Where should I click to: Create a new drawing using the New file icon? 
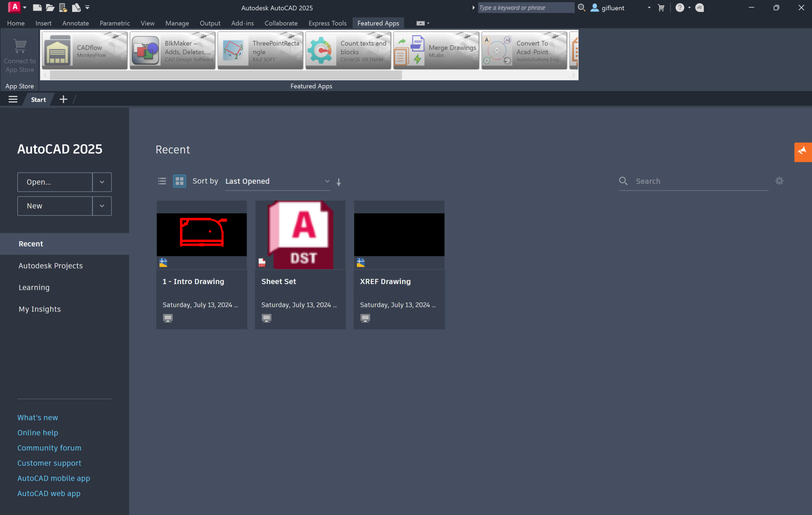[38, 8]
